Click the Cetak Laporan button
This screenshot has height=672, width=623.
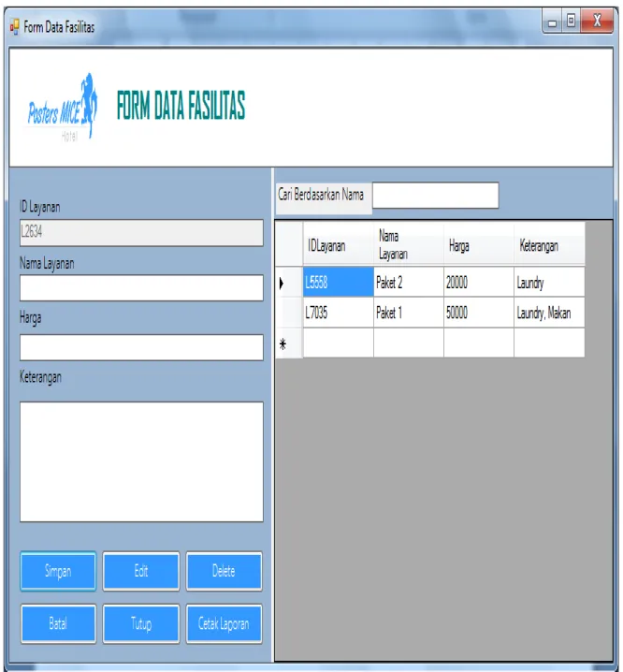tap(224, 623)
